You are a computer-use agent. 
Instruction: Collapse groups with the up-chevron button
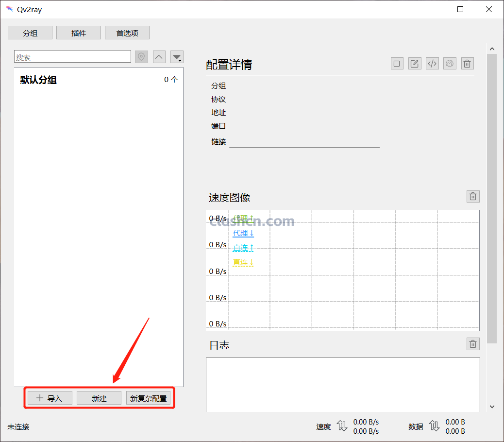[159, 57]
